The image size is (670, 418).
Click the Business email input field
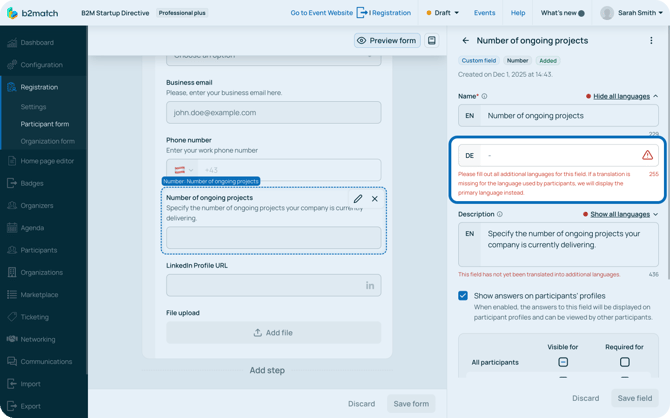click(273, 112)
